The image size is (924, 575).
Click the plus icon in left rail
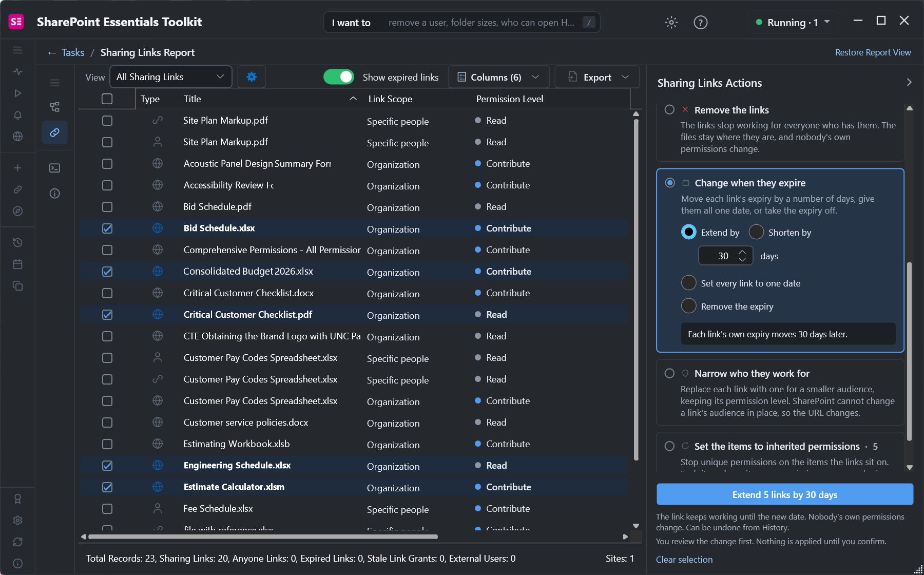click(17, 168)
